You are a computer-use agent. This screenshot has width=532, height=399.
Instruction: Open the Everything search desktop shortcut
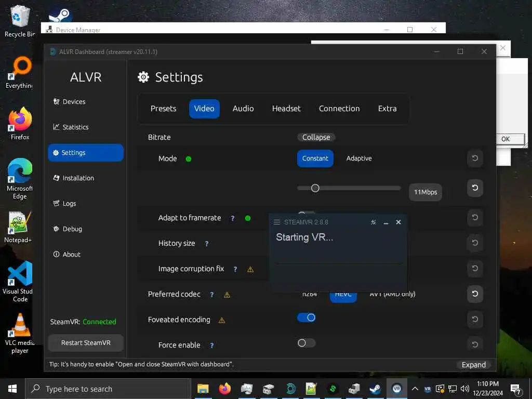coord(19,73)
